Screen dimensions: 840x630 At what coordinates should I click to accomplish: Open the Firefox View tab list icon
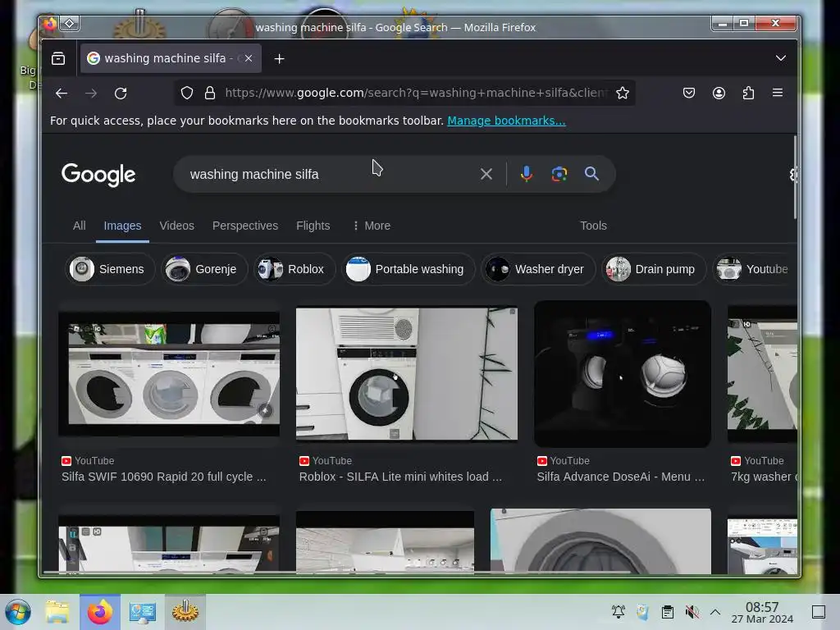(x=58, y=58)
